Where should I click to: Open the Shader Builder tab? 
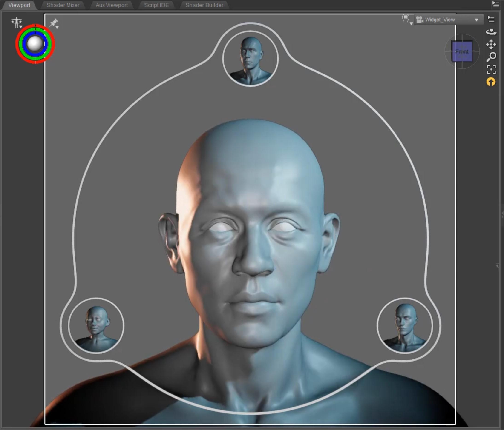tap(204, 5)
